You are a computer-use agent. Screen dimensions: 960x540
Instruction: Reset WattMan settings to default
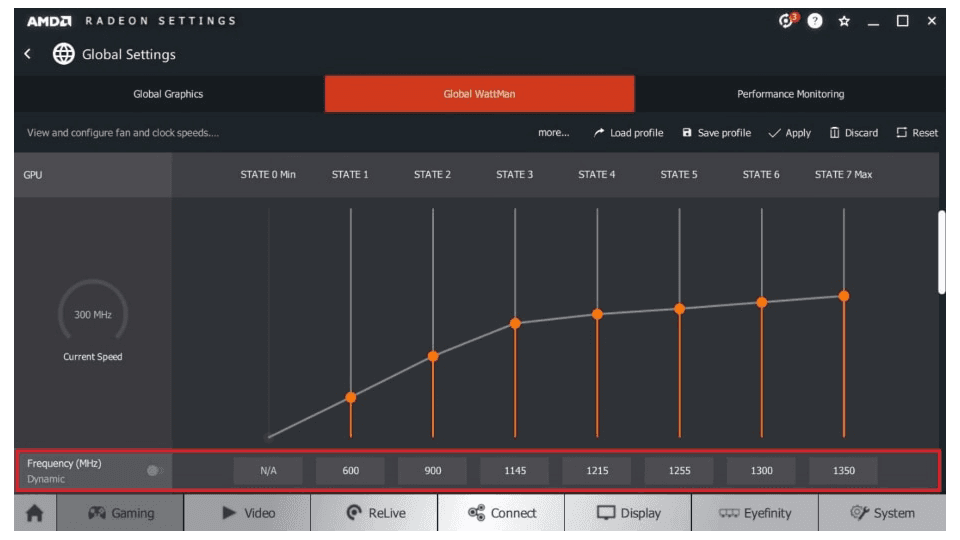(x=917, y=133)
